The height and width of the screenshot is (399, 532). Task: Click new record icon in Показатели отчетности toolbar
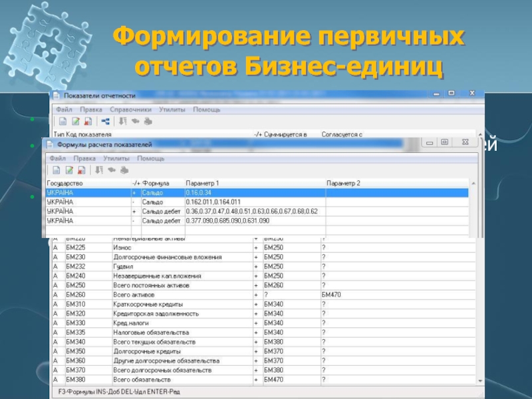63,122
